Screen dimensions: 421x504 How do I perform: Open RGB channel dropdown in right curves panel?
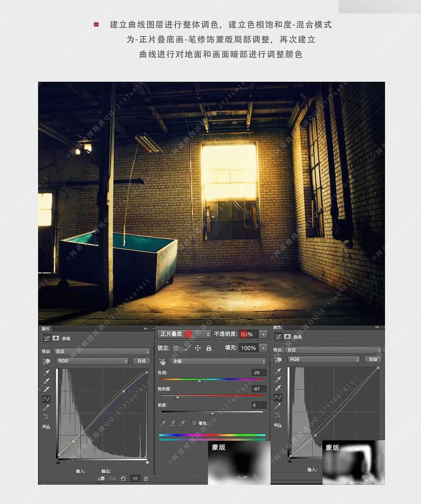pyautogui.click(x=324, y=359)
